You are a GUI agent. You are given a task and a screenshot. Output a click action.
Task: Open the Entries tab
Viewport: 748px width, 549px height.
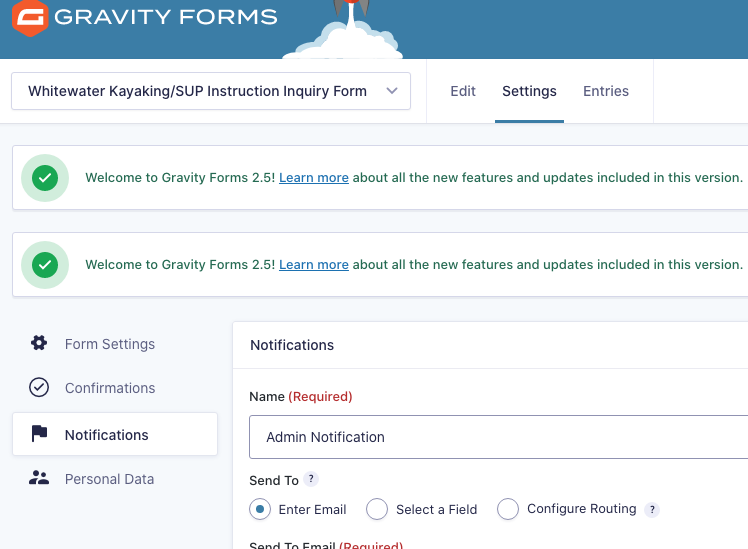coord(606,91)
